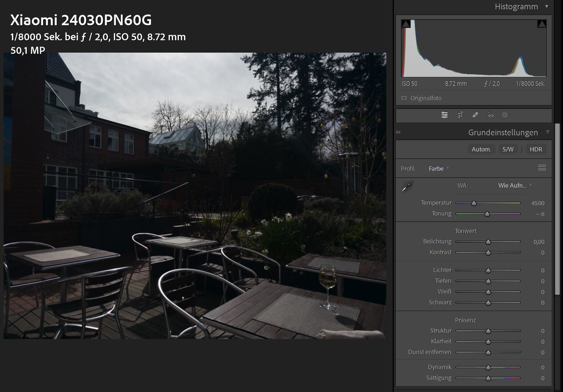563x392 pixels.
Task: Enable HDR editing mode
Action: [536, 149]
